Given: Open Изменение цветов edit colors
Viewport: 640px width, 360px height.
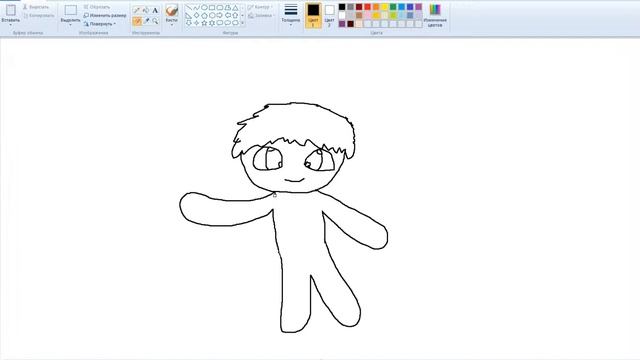Looking at the screenshot, I should click(435, 16).
